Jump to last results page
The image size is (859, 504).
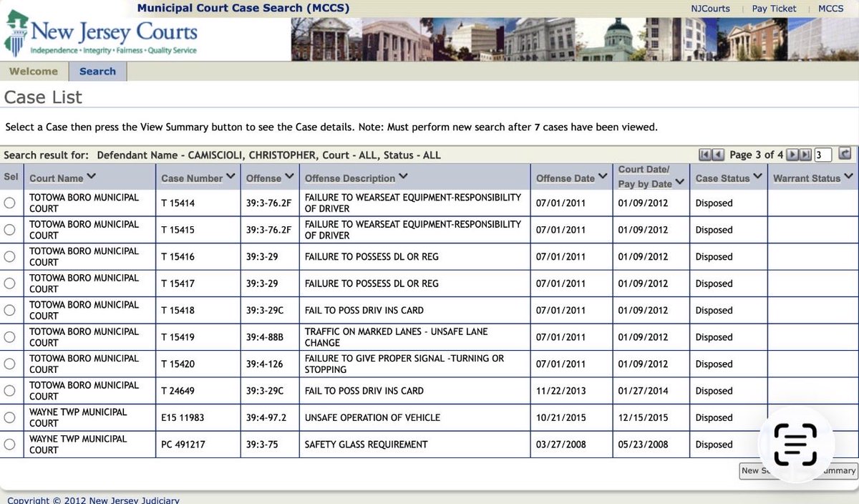click(806, 155)
